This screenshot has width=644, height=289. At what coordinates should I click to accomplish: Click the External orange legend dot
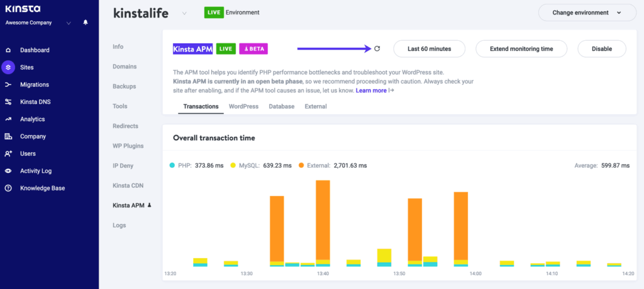(301, 165)
